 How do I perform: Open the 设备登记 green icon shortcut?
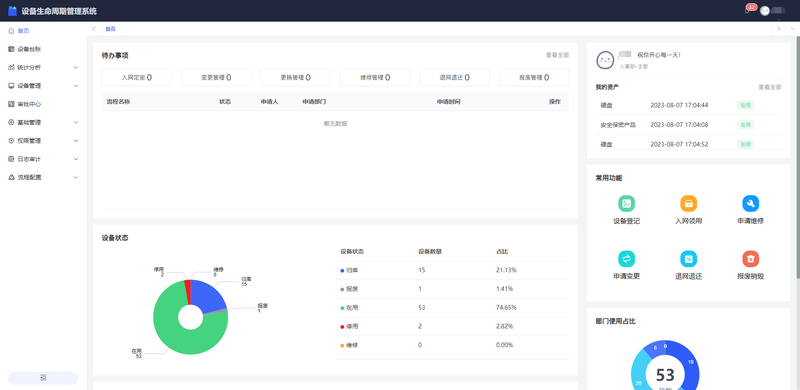(x=626, y=203)
